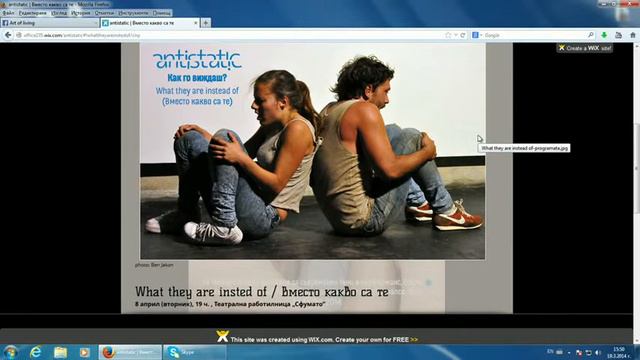Open a new tab with plus button
The image size is (640, 360).
206,23
